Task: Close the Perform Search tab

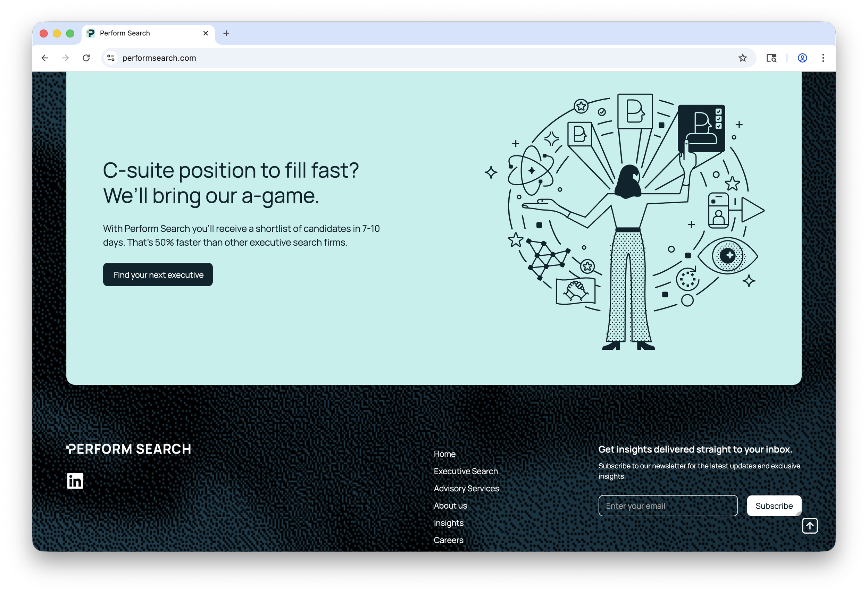Action: pos(206,33)
